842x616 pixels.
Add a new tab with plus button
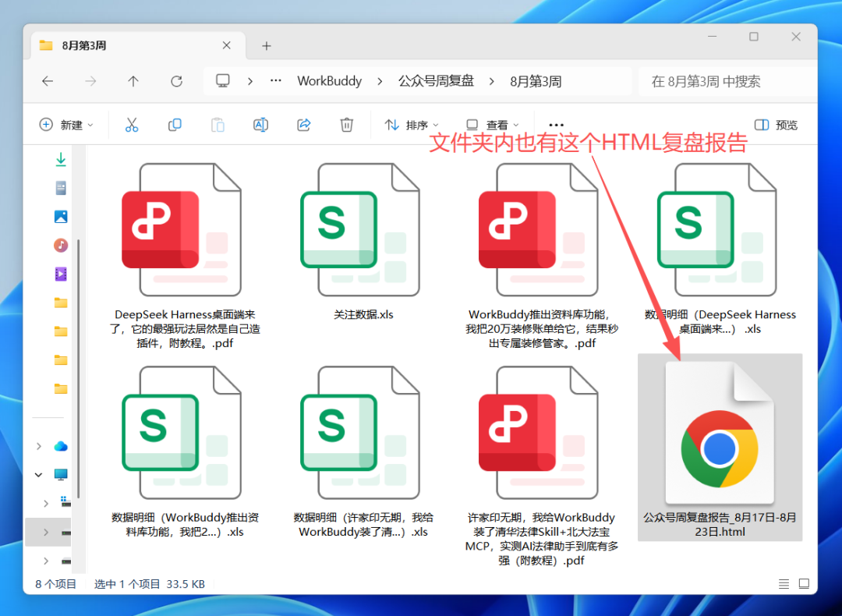267,46
